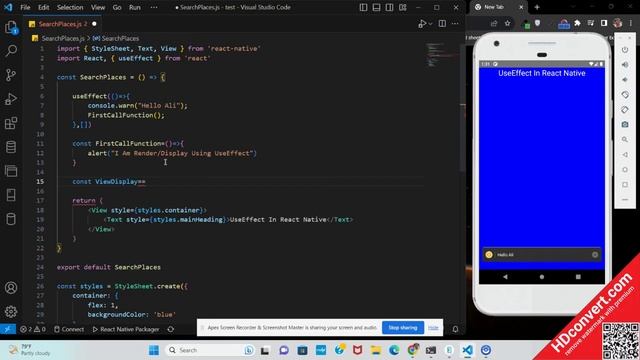Rotate the emulator left
The width and height of the screenshot is (640, 360).
625,95
